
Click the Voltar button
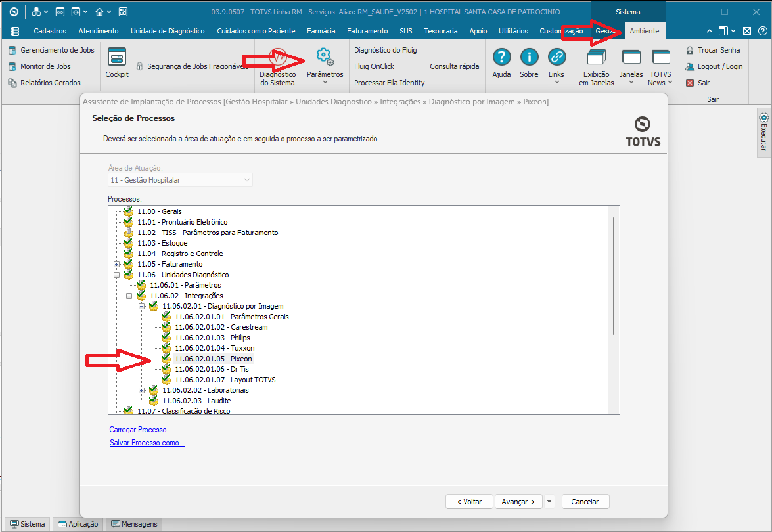(469, 502)
